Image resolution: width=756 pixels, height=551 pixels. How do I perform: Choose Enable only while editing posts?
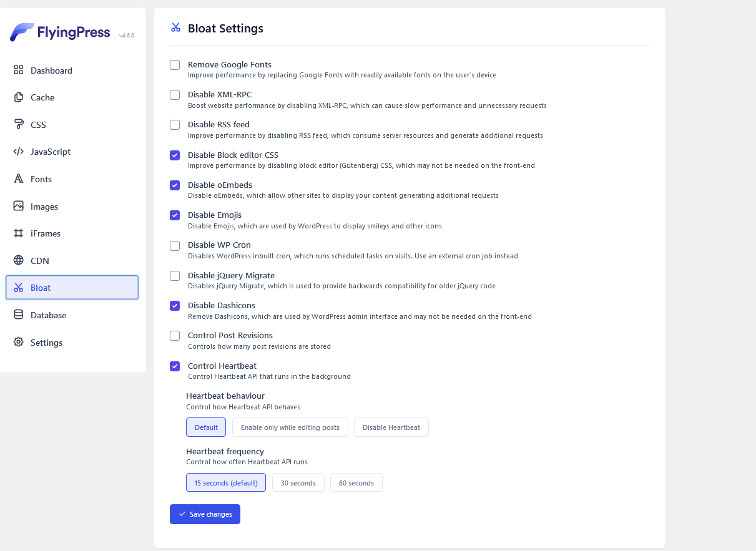tap(290, 427)
